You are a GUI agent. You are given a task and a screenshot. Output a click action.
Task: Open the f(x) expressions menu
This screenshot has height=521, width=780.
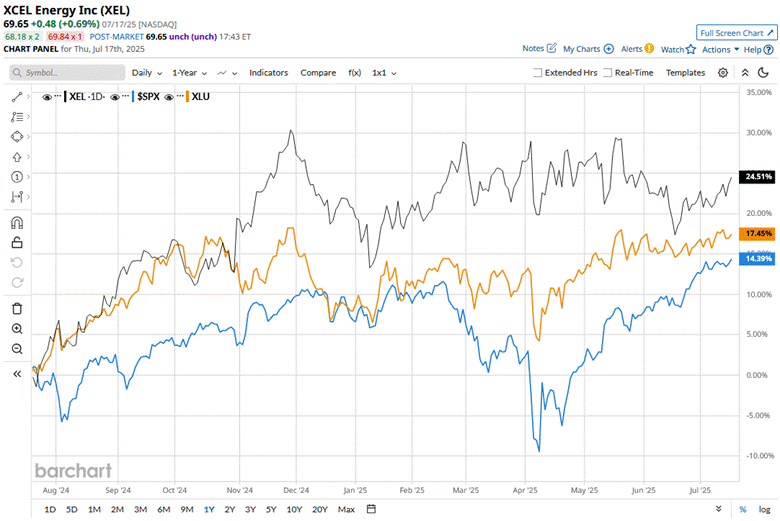[x=354, y=73]
